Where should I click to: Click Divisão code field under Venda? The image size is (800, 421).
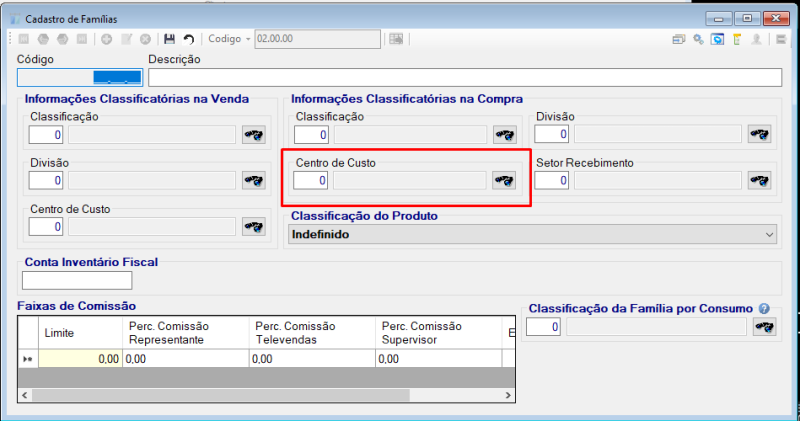tap(46, 180)
